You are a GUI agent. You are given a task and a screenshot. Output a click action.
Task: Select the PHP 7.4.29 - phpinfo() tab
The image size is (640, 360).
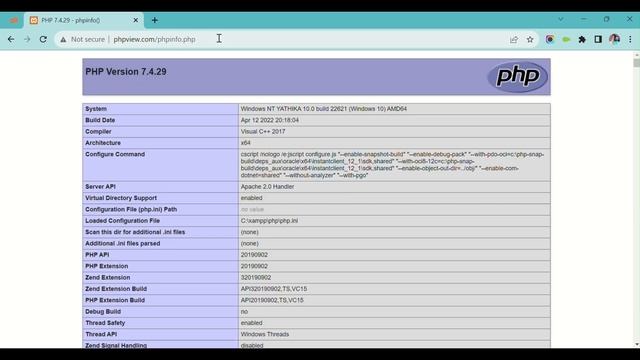coord(84,20)
